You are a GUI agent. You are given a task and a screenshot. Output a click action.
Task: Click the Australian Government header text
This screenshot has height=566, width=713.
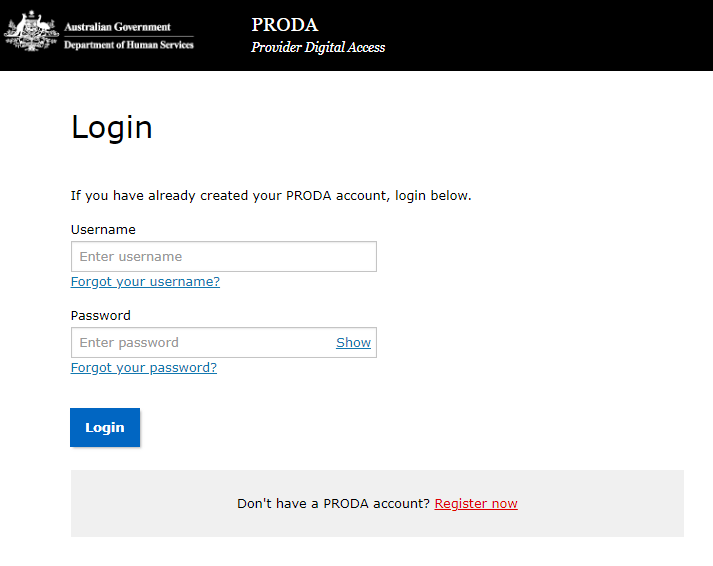pos(117,27)
